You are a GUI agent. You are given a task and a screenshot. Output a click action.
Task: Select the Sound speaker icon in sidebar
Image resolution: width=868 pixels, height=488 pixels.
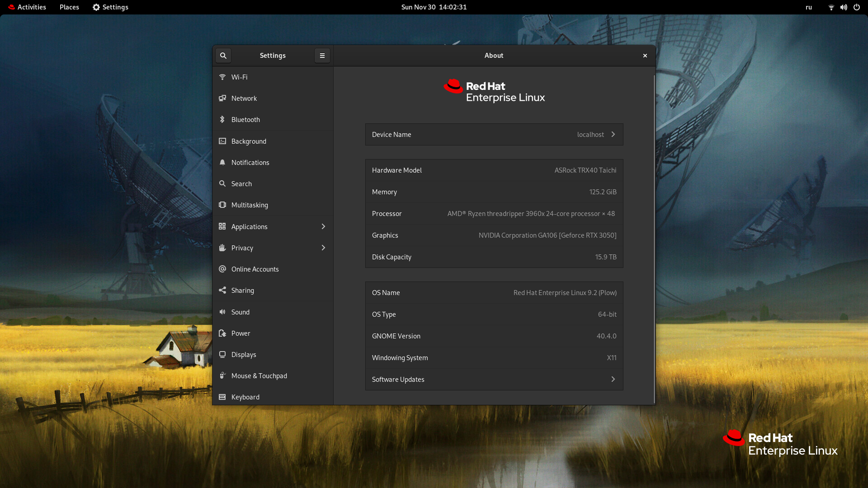click(x=222, y=312)
